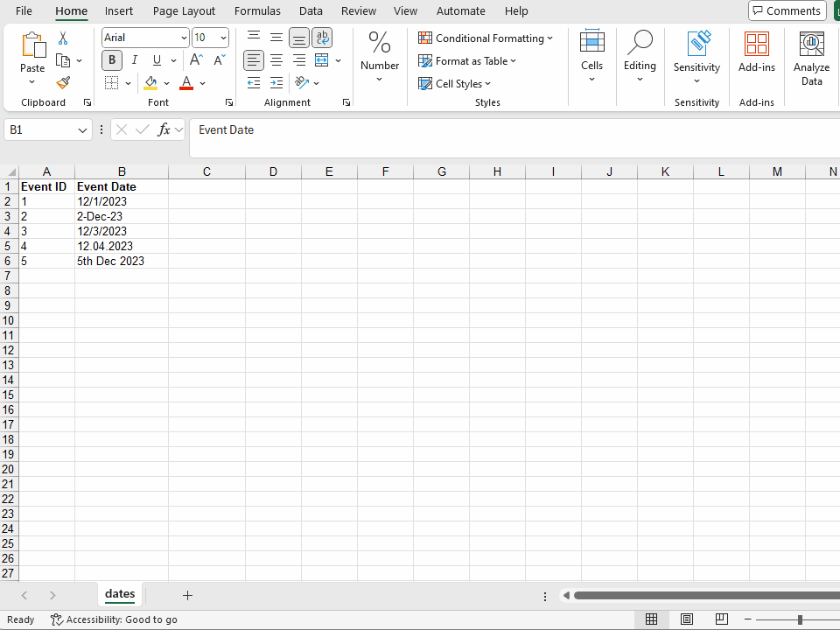This screenshot has height=630, width=840.
Task: Toggle Italic formatting
Action: 135,60
